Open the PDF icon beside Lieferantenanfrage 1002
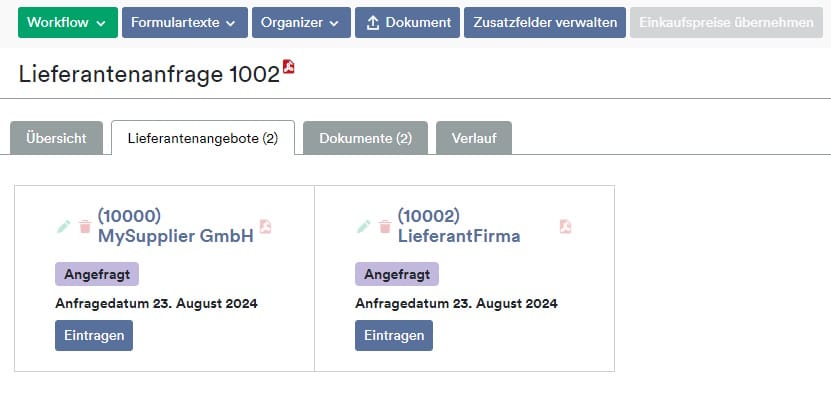This screenshot has width=831, height=410. (289, 67)
